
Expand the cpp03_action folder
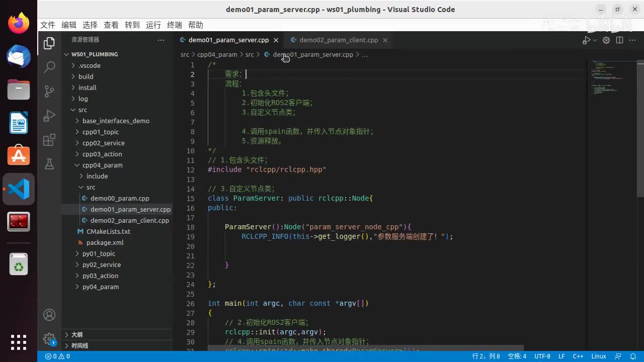(x=117, y=154)
